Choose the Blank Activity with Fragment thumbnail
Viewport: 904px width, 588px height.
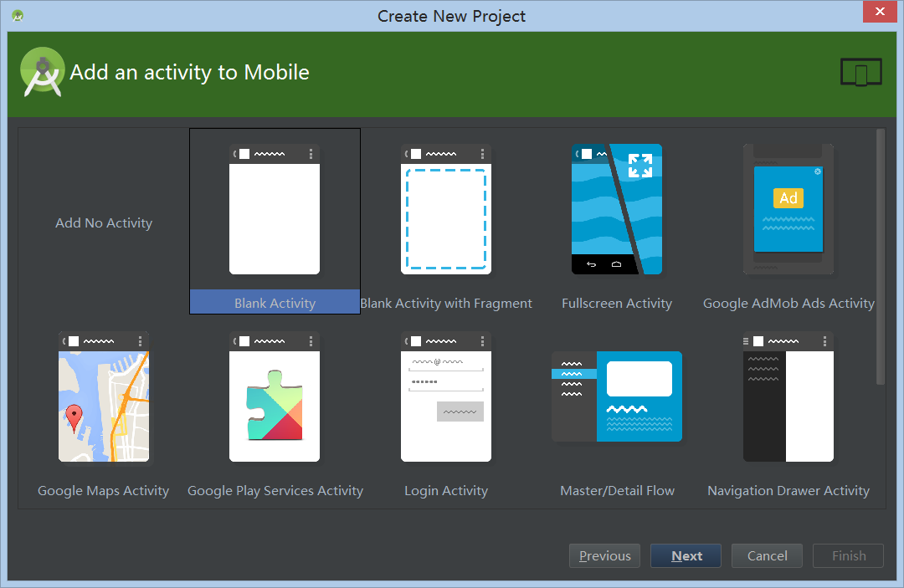[446, 209]
